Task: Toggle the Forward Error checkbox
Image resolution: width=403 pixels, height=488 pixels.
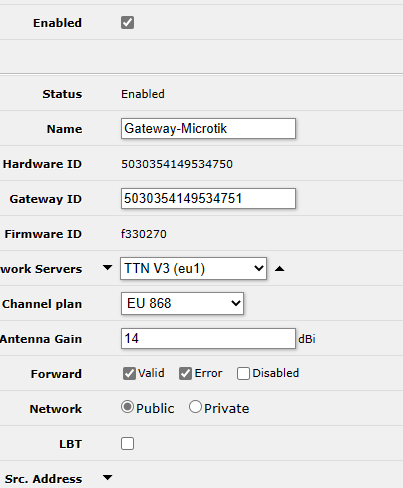Action: (x=185, y=373)
